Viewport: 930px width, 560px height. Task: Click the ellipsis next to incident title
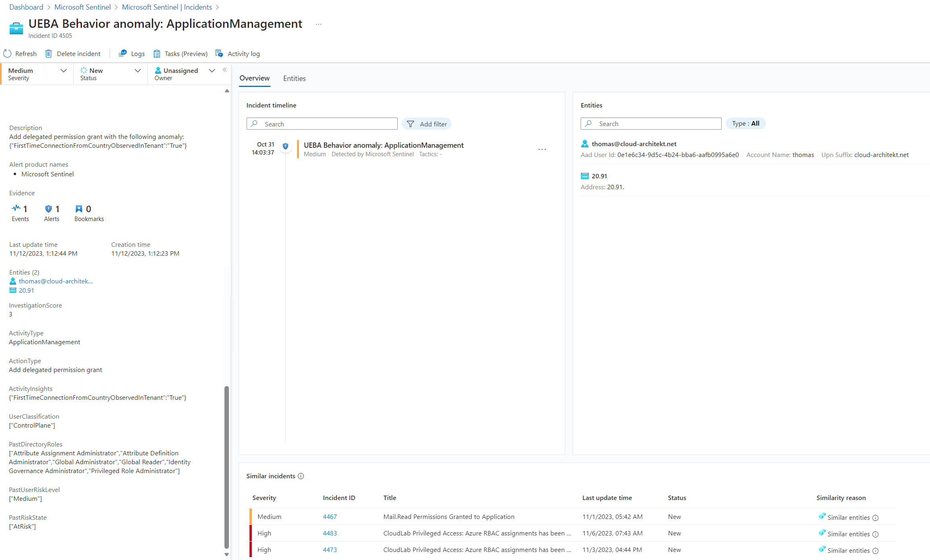point(318,24)
